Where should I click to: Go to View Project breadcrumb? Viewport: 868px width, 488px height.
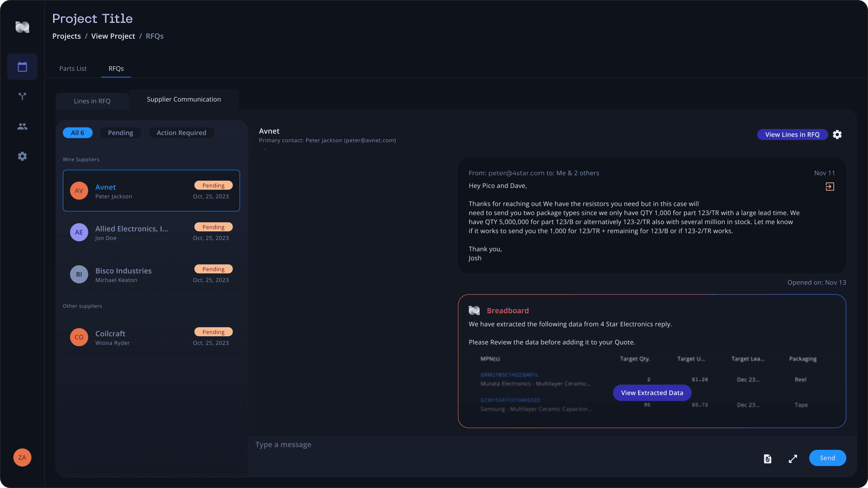coord(113,36)
